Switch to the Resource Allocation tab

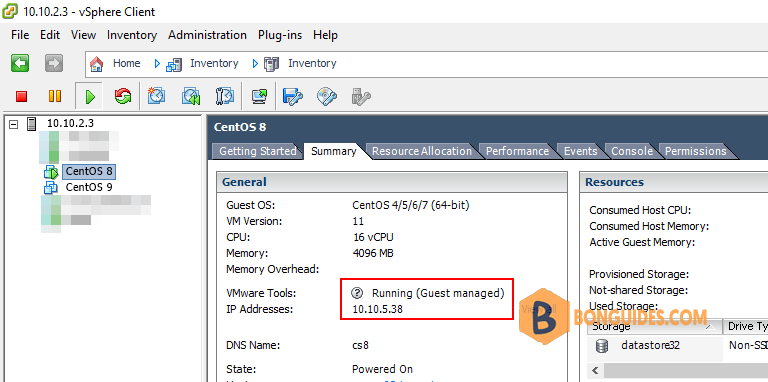(422, 151)
